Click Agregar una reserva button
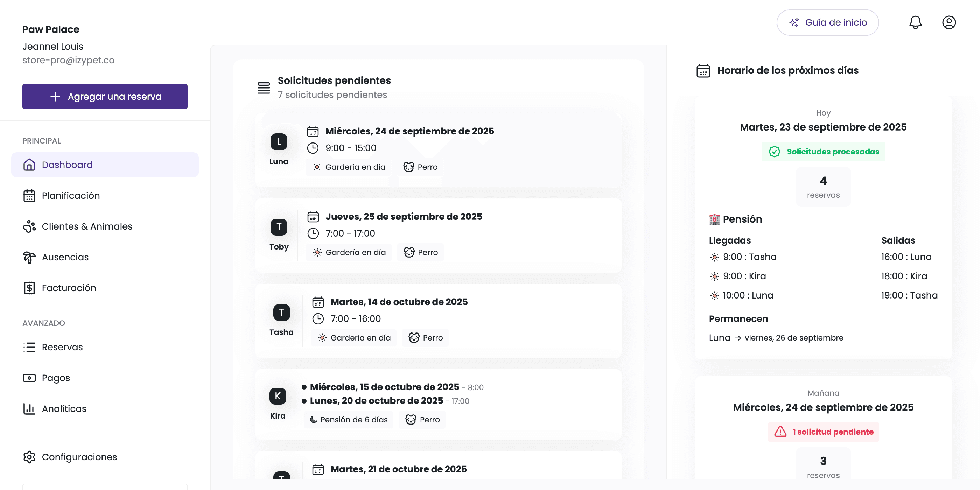Image resolution: width=980 pixels, height=490 pixels. pos(105,97)
